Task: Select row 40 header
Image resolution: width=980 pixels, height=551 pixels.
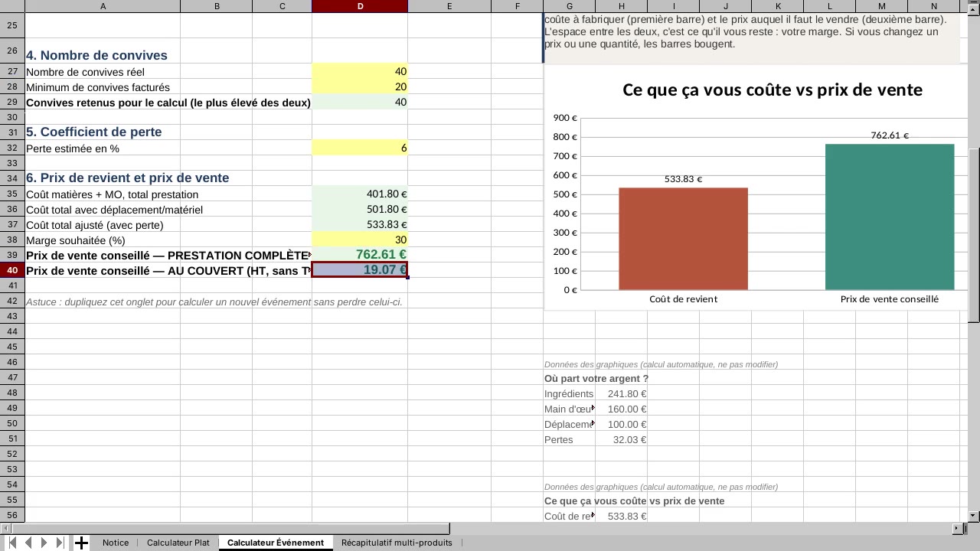Action: pyautogui.click(x=12, y=270)
